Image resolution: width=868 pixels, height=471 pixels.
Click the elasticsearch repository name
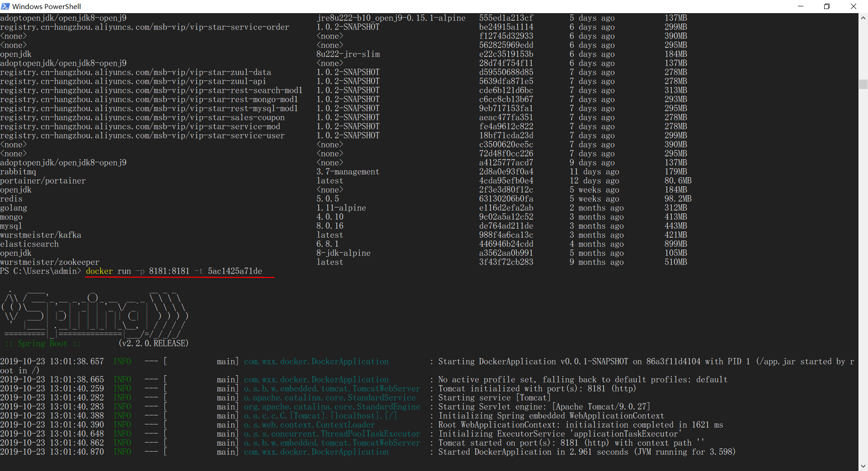pos(29,244)
